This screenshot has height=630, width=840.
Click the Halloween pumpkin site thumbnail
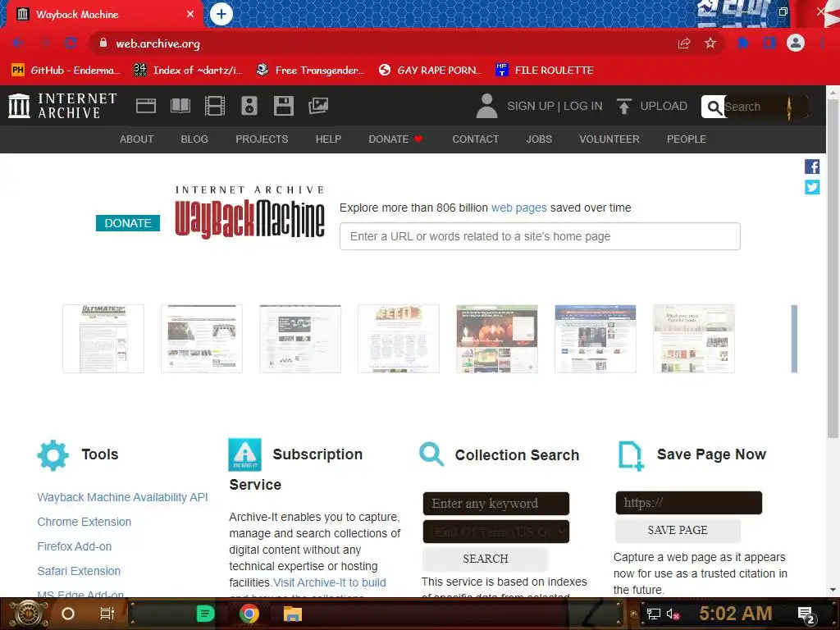coord(497,339)
